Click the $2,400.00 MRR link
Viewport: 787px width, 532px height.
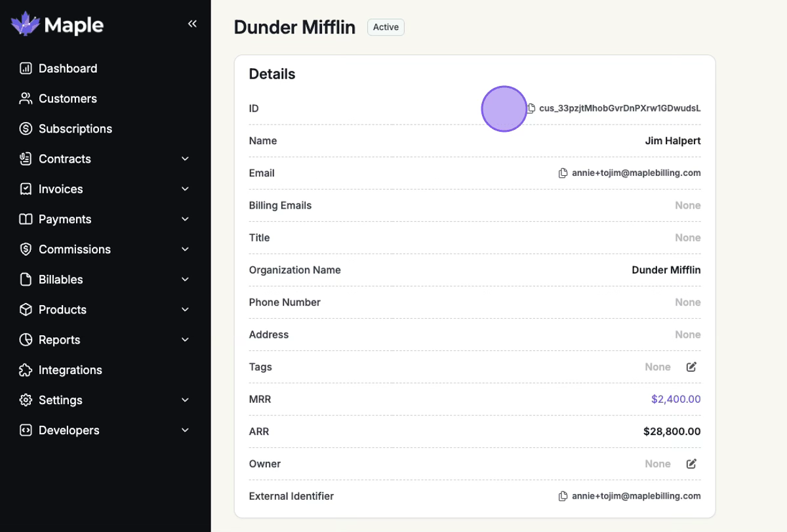coord(676,399)
